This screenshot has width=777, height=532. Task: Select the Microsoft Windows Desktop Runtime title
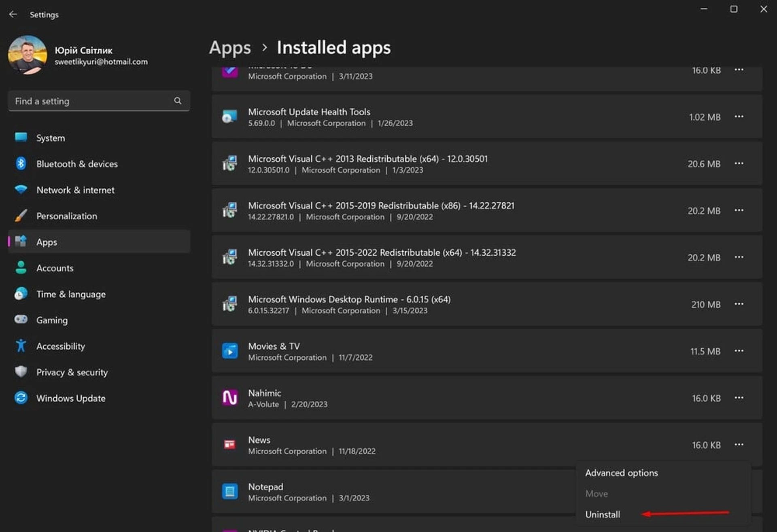tap(349, 299)
